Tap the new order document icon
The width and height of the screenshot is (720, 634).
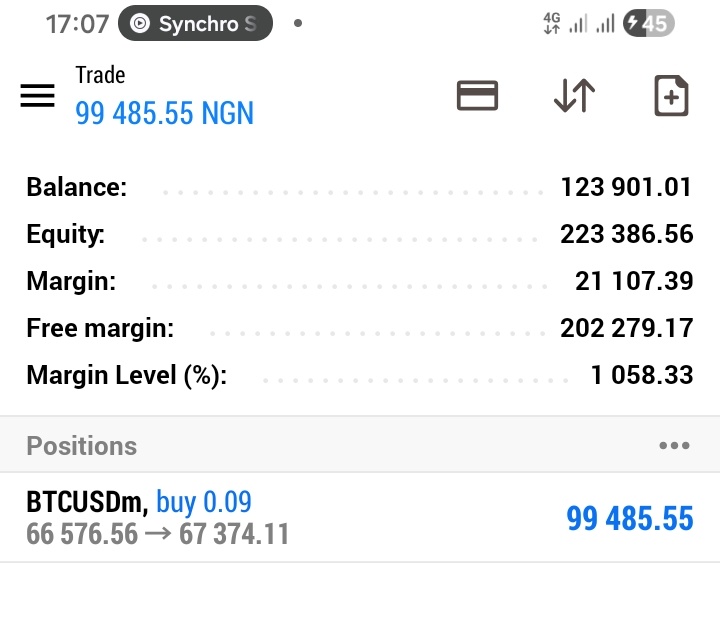(671, 95)
